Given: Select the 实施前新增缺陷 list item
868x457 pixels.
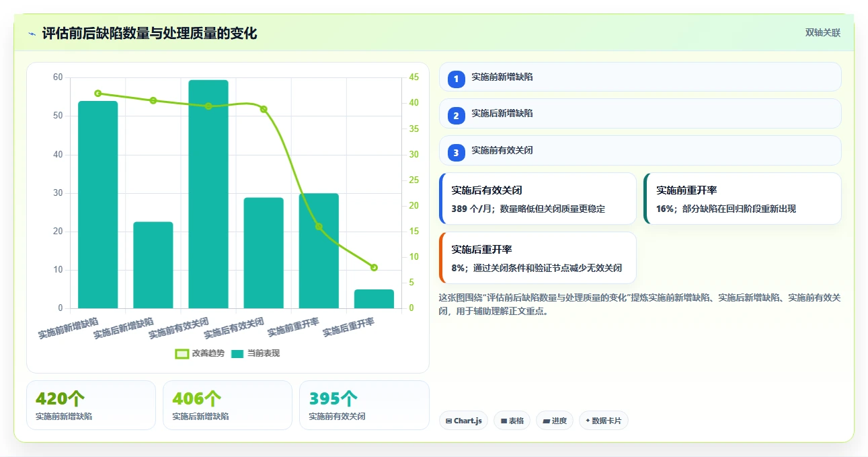Looking at the screenshot, I should 640,77.
